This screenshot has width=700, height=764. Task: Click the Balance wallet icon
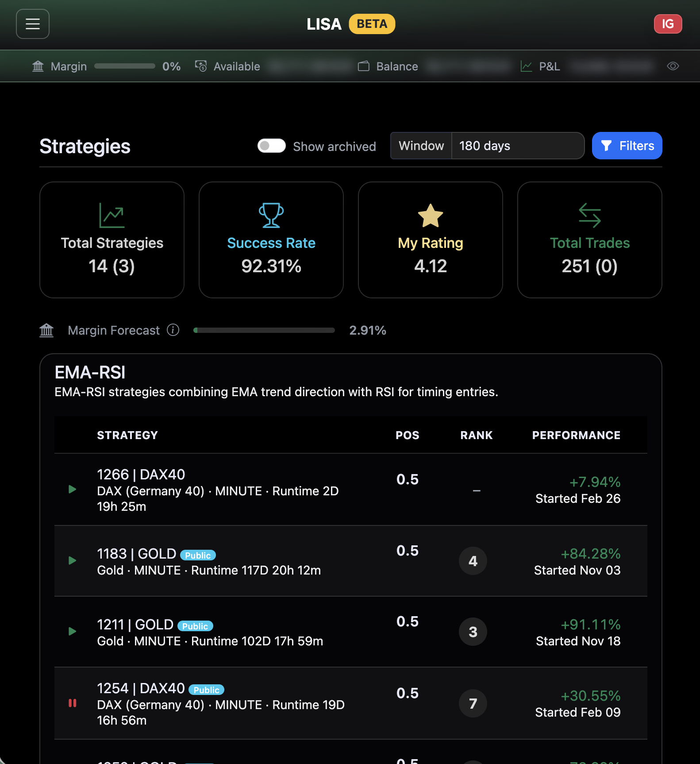coord(364,66)
